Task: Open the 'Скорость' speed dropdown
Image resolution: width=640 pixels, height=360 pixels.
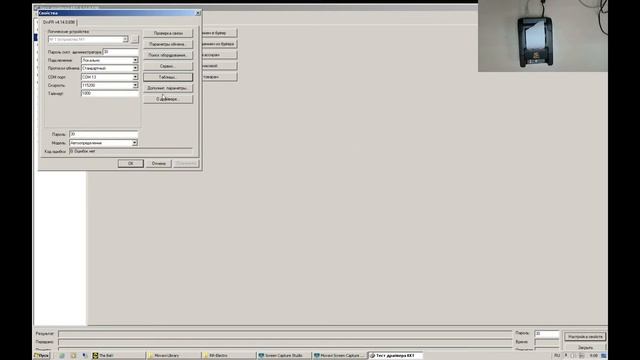Action: [x=135, y=85]
